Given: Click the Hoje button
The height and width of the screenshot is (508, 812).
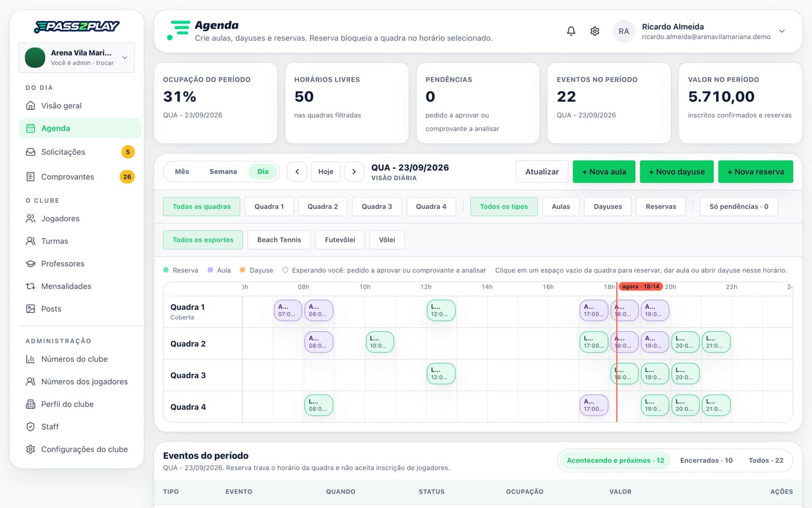Looking at the screenshot, I should tap(326, 172).
